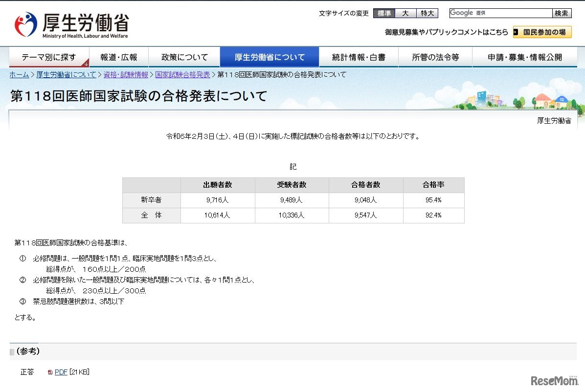Open the 統計情報・白書 tab

point(359,57)
